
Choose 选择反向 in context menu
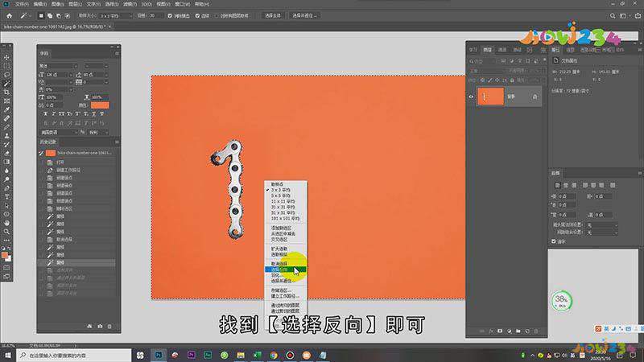tap(286, 269)
